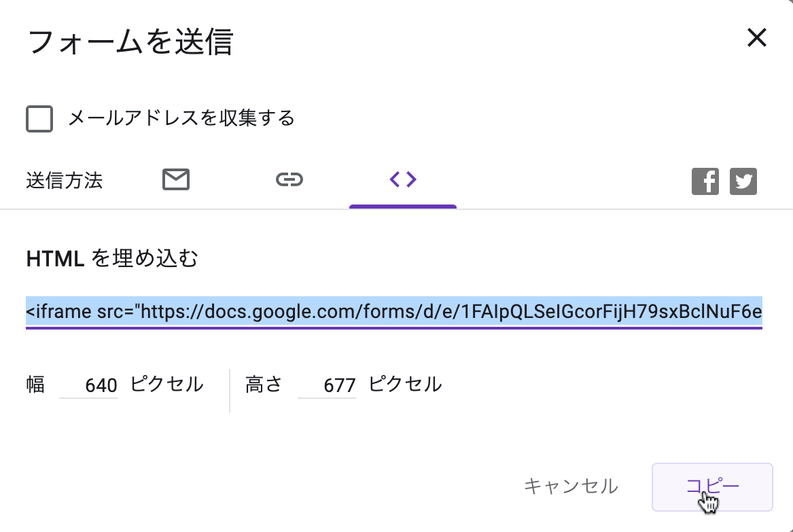The width and height of the screenshot is (793, 532).
Task: Switch to the link sharing tab
Action: coord(289,180)
